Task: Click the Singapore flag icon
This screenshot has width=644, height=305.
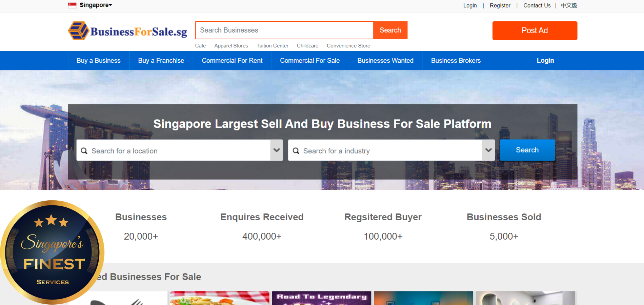Action: (x=72, y=5)
